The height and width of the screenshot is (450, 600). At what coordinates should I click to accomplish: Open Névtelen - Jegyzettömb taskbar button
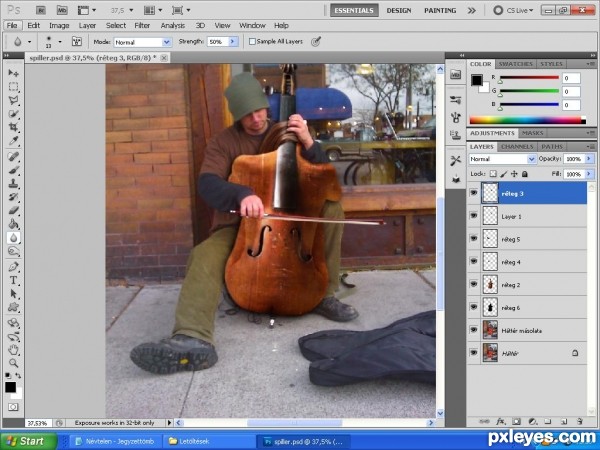pyautogui.click(x=114, y=441)
